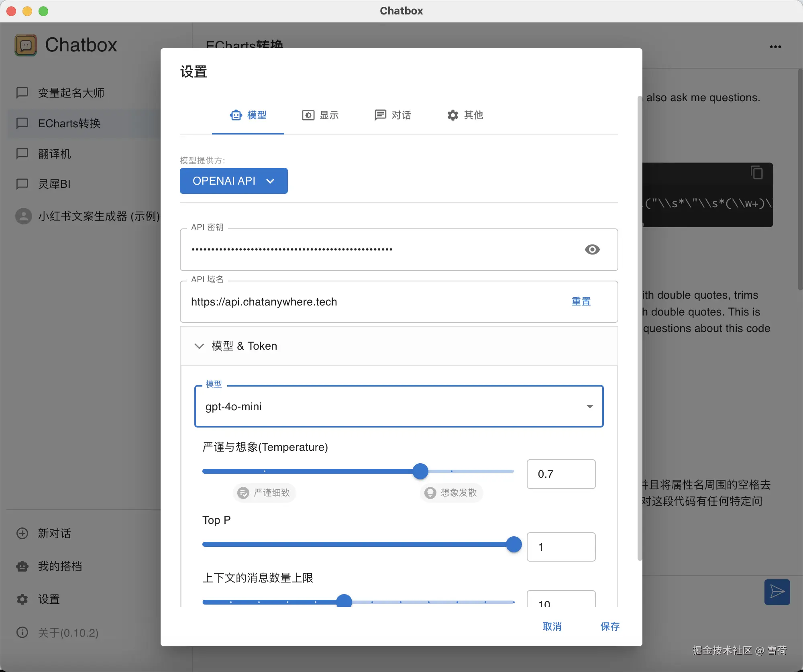Click the 保存 button
Viewport: 803px width, 672px height.
click(609, 627)
